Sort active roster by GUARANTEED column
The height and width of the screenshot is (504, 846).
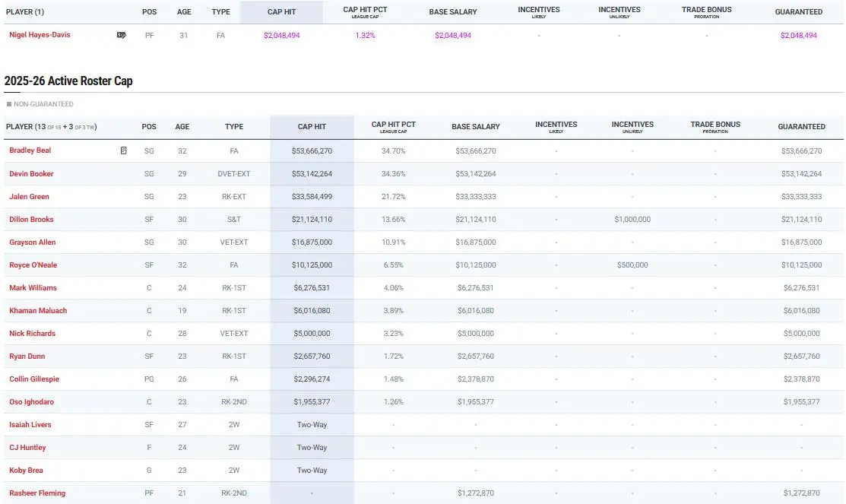[x=801, y=127]
